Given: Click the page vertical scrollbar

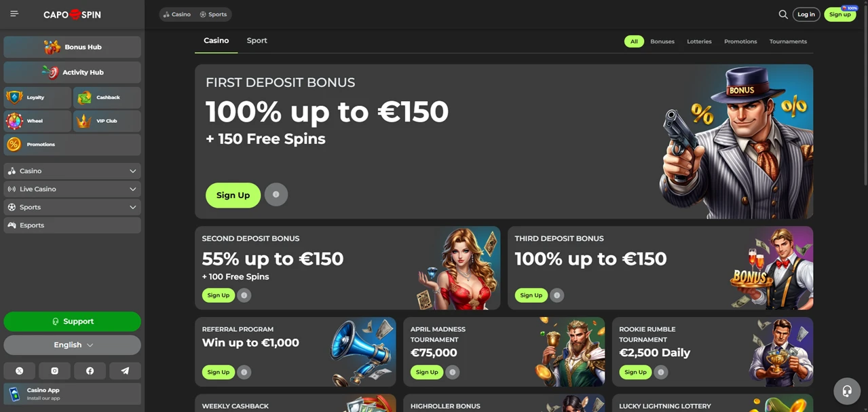Looking at the screenshot, I should (x=865, y=95).
